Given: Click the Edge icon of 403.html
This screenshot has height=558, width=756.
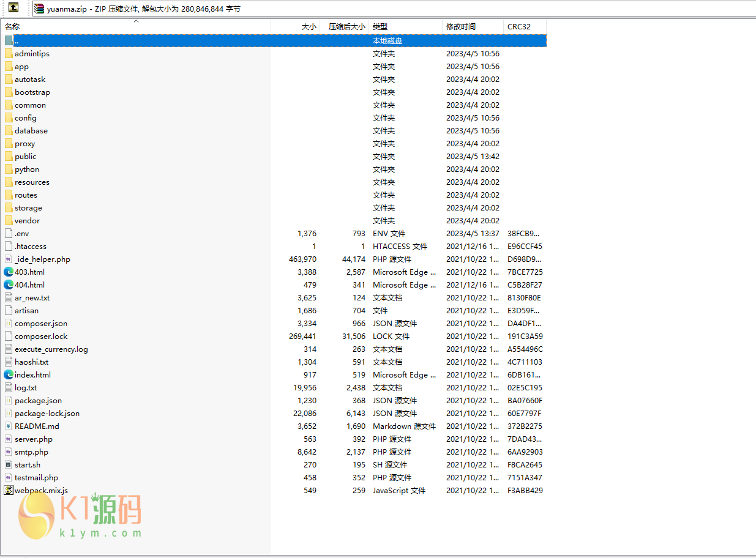Looking at the screenshot, I should [x=9, y=272].
